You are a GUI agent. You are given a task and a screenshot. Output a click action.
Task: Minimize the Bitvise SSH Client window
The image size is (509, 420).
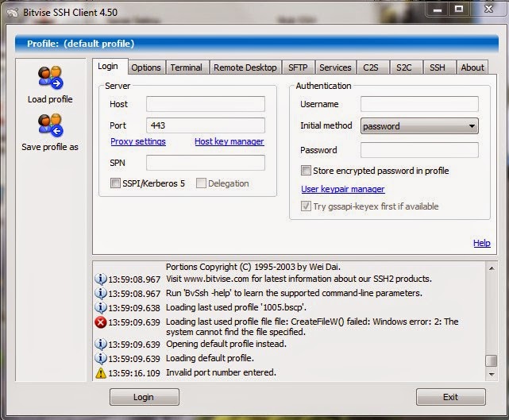(438, 10)
